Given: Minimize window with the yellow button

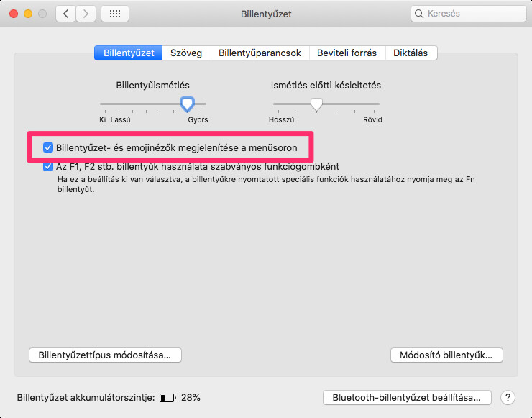Looking at the screenshot, I should pos(28,14).
